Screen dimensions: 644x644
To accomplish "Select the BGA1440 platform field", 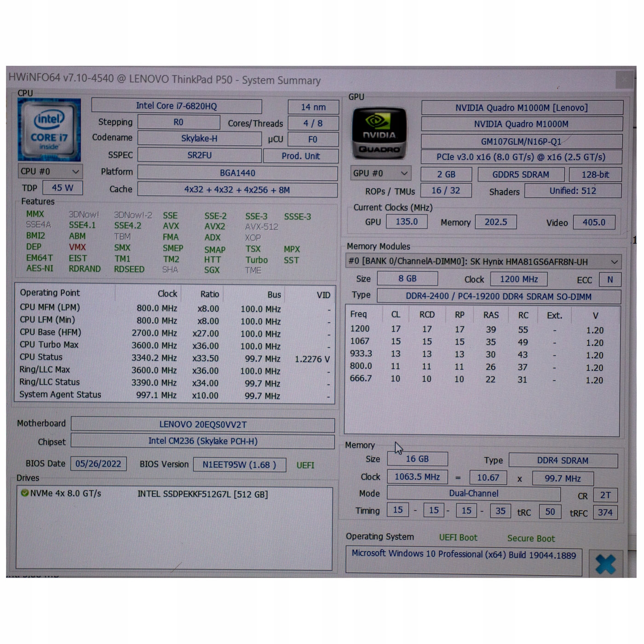I will click(237, 173).
